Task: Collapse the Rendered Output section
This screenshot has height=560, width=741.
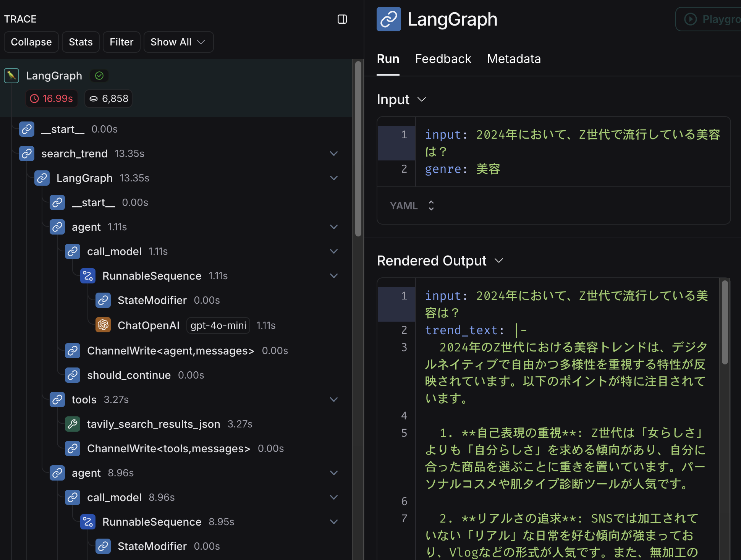Action: (x=498, y=261)
